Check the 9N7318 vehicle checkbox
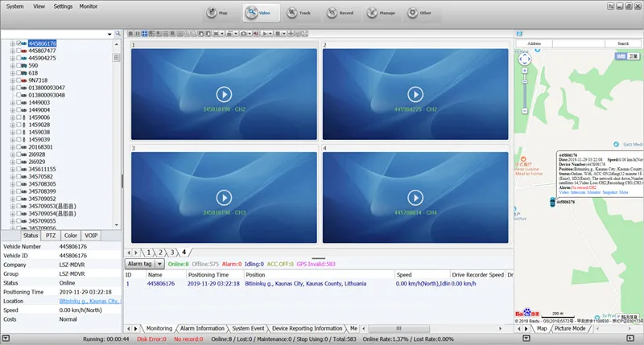Image resolution: width=644 pixels, height=345 pixels. 19,80
